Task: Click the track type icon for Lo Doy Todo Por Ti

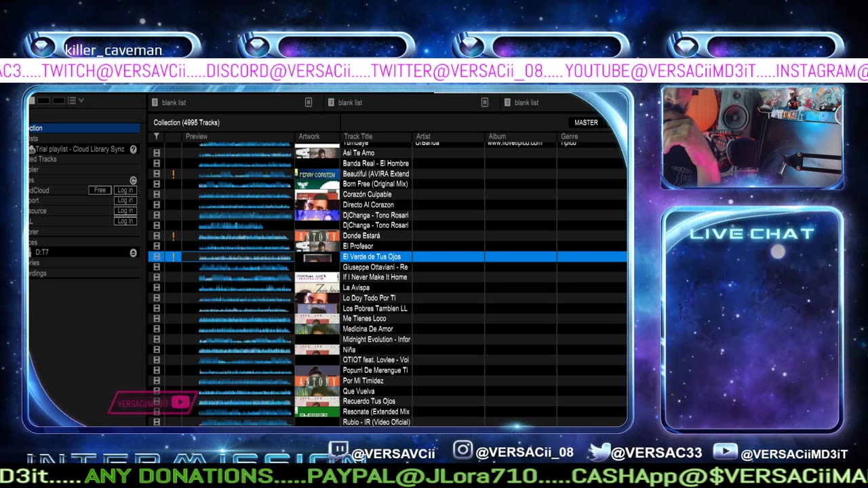Action: point(157,298)
